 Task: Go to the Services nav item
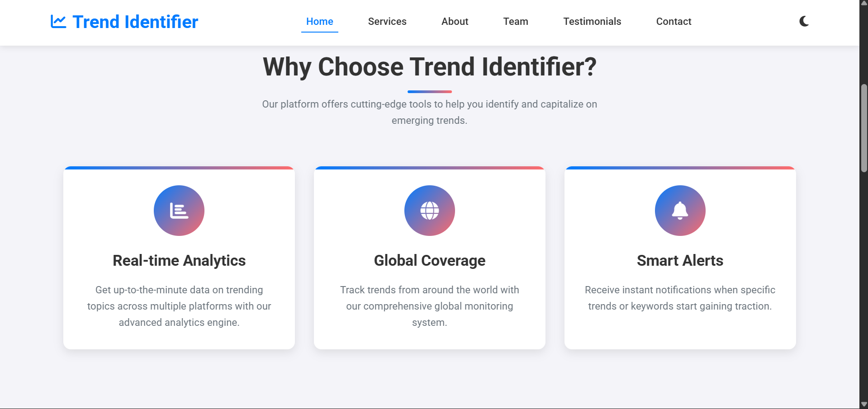click(x=387, y=22)
